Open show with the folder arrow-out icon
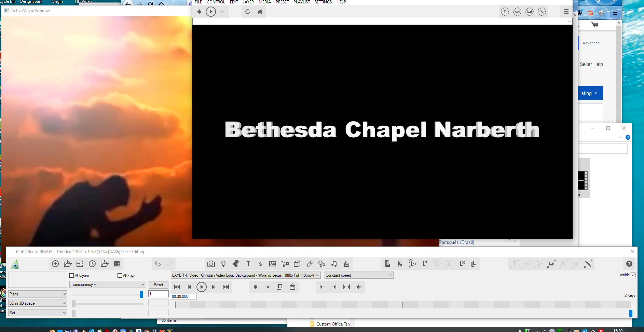Image resolution: width=644 pixels, height=332 pixels. [x=68, y=264]
